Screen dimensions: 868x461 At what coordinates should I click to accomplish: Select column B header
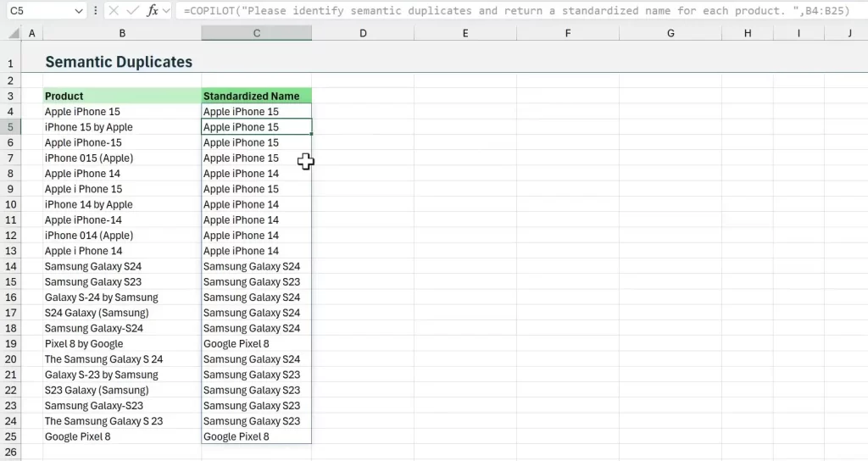click(122, 33)
